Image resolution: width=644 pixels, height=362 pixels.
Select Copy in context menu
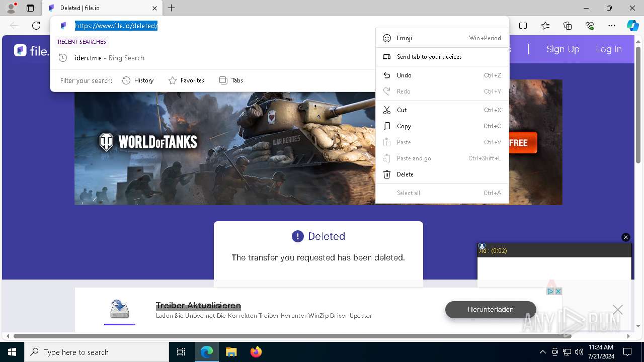pos(442,126)
